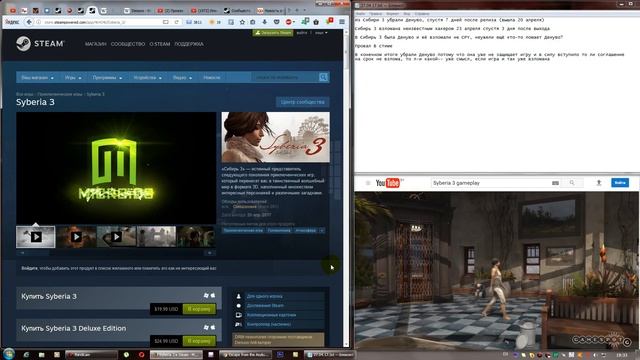Image resolution: width=640 pixels, height=360 pixels.
Task: Expand the Ваш магазин store dropdown
Action: 37,78
